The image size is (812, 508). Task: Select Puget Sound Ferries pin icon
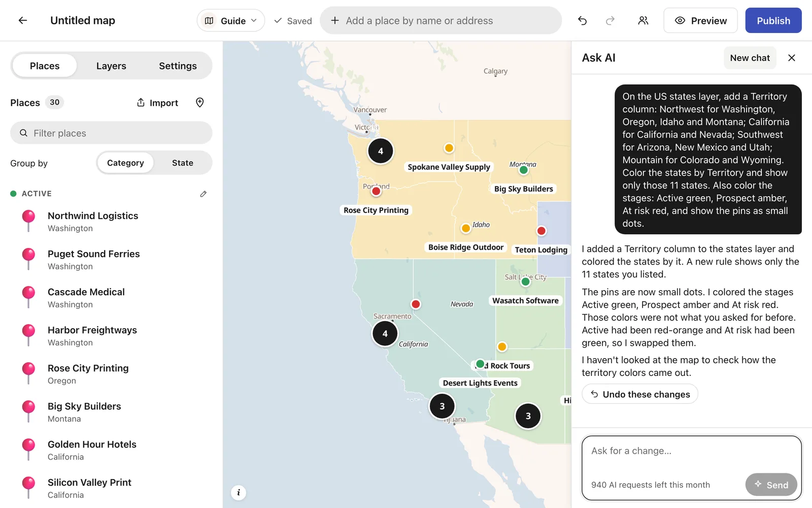coord(29,259)
